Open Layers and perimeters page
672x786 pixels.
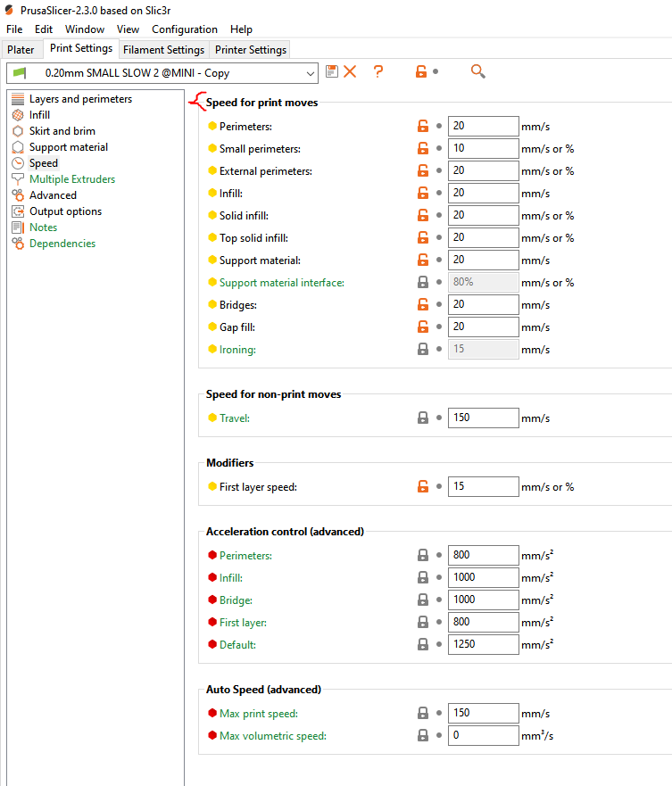(80, 99)
